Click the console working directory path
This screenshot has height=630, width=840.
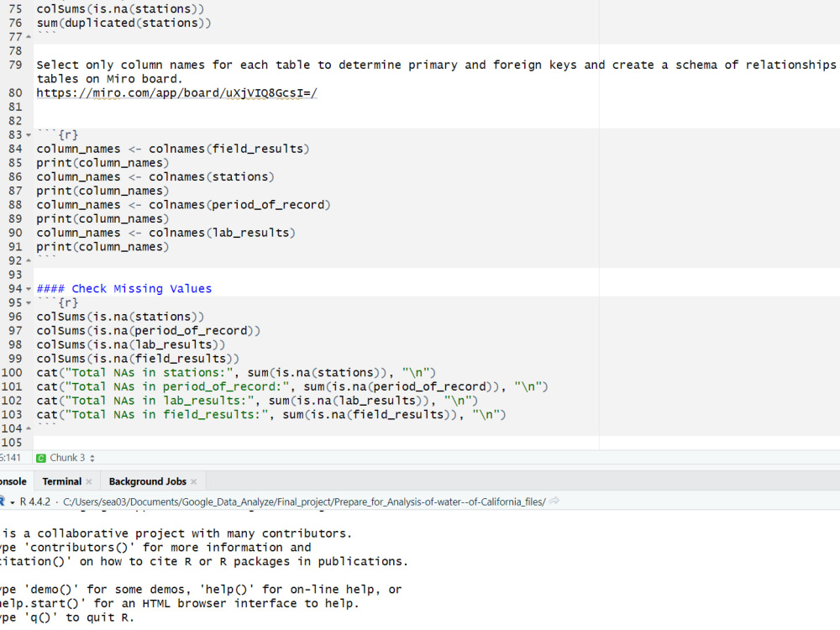(x=304, y=502)
